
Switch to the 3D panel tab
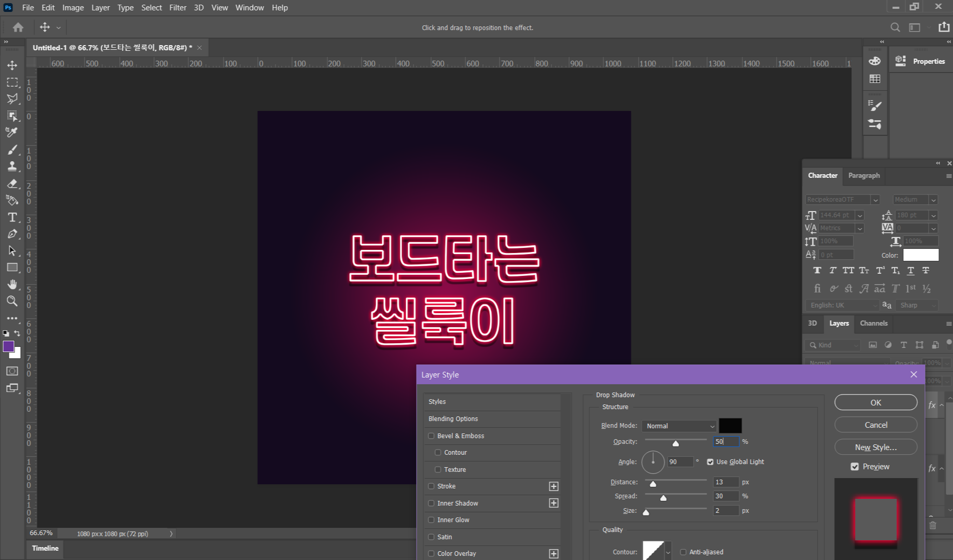tap(812, 323)
